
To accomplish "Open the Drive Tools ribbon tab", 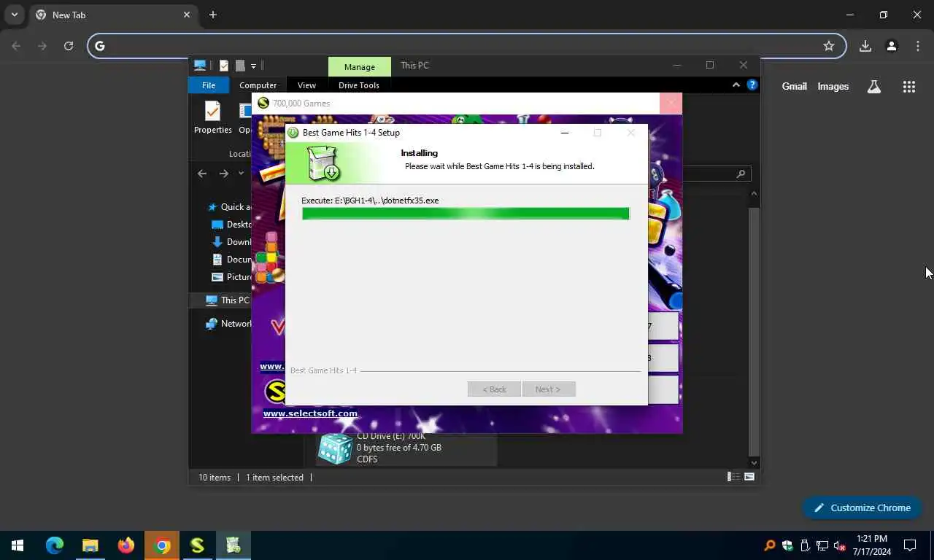I will coord(359,85).
